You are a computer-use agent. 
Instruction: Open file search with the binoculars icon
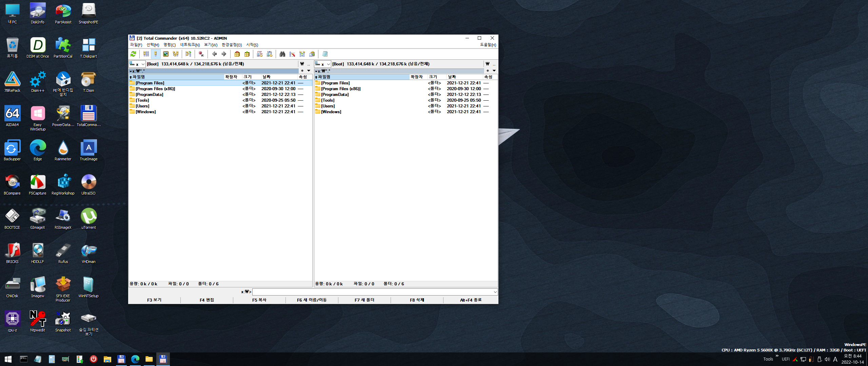point(282,54)
